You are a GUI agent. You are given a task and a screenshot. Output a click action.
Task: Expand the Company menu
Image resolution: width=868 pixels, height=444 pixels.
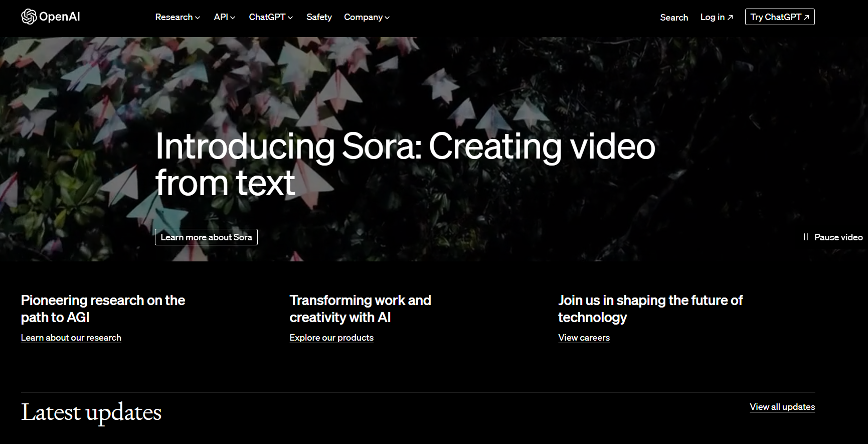click(x=367, y=17)
